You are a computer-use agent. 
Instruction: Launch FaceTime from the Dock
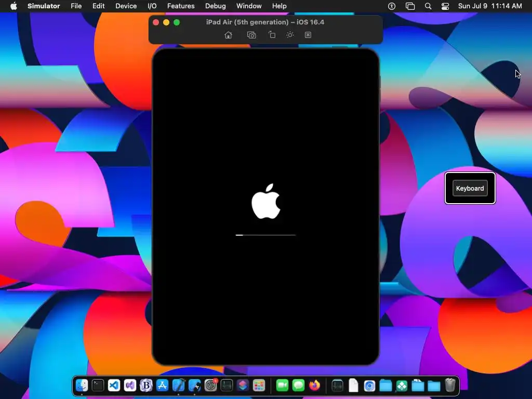coord(282,385)
